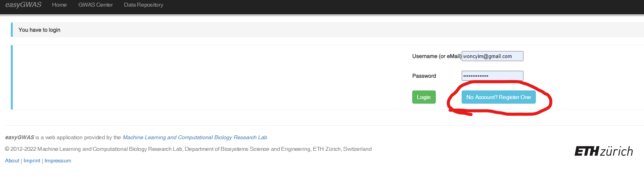Click the easyGWAS logo in the navbar
644x191 pixels.
click(x=23, y=5)
